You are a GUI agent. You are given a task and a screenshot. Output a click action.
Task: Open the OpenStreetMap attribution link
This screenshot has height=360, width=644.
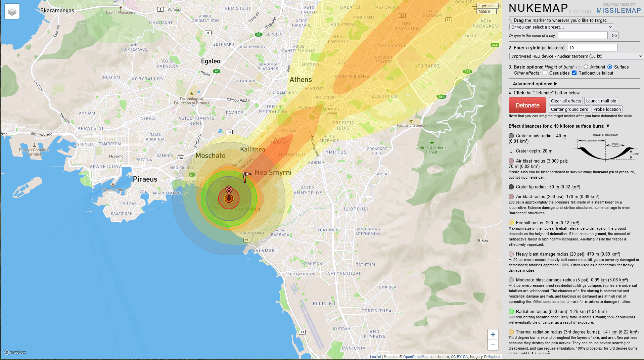pyautogui.click(x=416, y=357)
